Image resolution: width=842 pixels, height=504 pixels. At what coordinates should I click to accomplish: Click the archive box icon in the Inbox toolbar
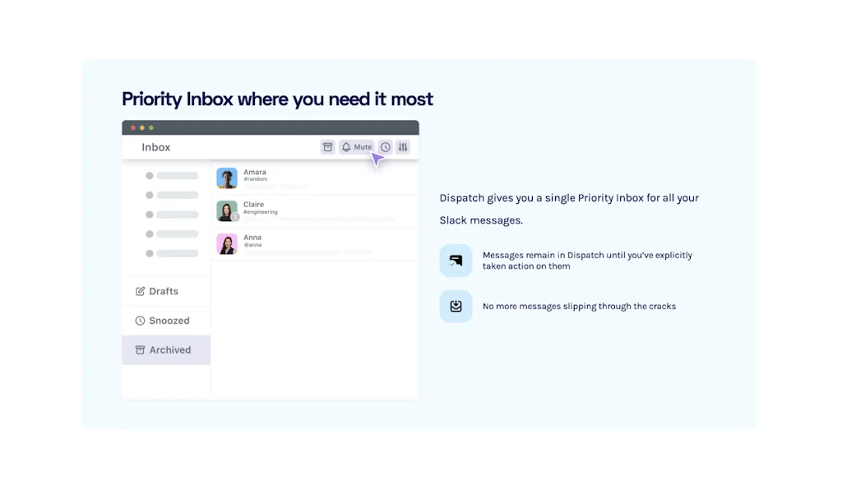[x=327, y=147]
